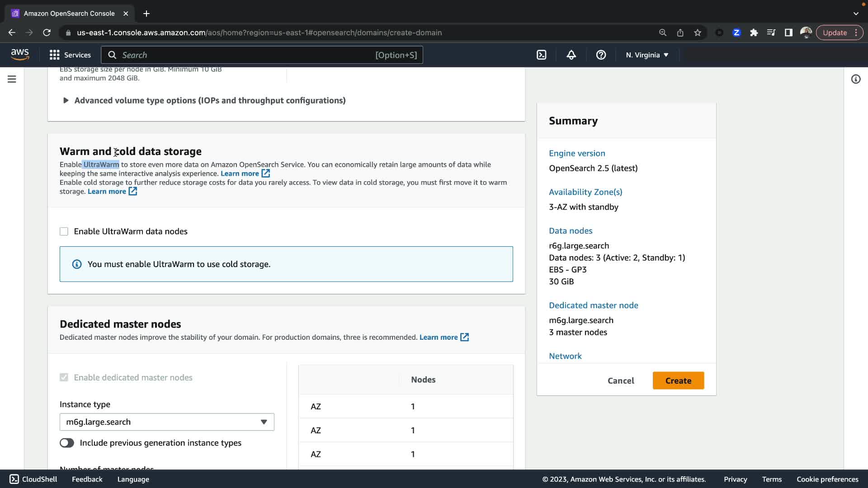This screenshot has height=488, width=868.
Task: Open the m6g.large.search instance type dropdown
Action: tap(166, 422)
